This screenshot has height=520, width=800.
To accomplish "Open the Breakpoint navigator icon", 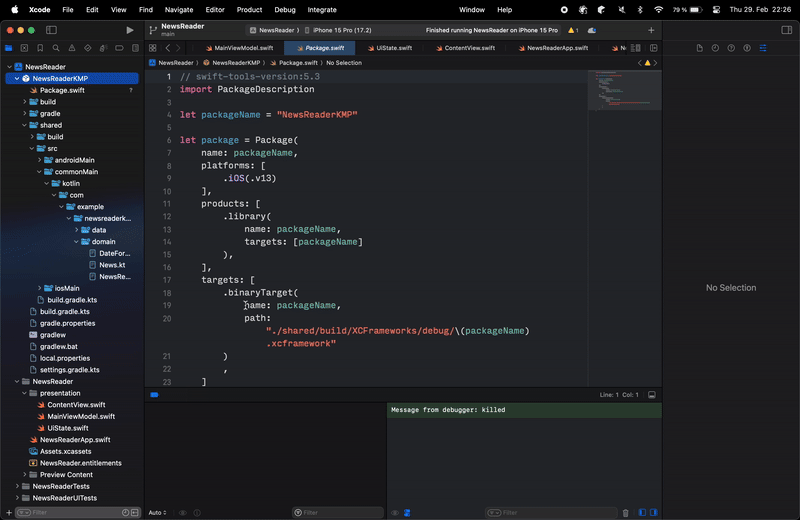I will pyautogui.click(x=119, y=48).
